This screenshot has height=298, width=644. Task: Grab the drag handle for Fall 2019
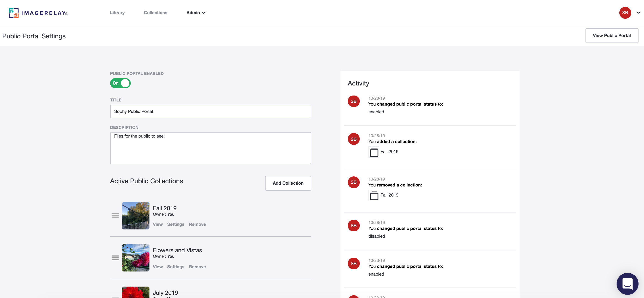coord(115,215)
